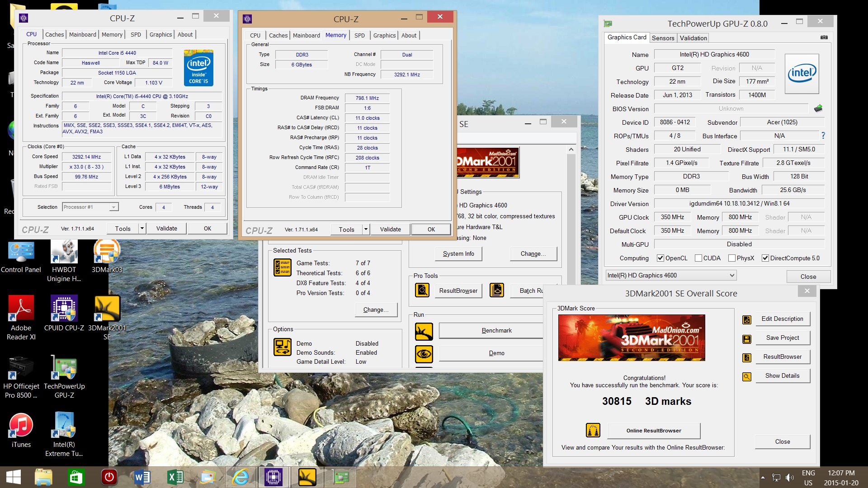Click the Online ResultBrowser icon
The image size is (868, 488).
pyautogui.click(x=593, y=430)
